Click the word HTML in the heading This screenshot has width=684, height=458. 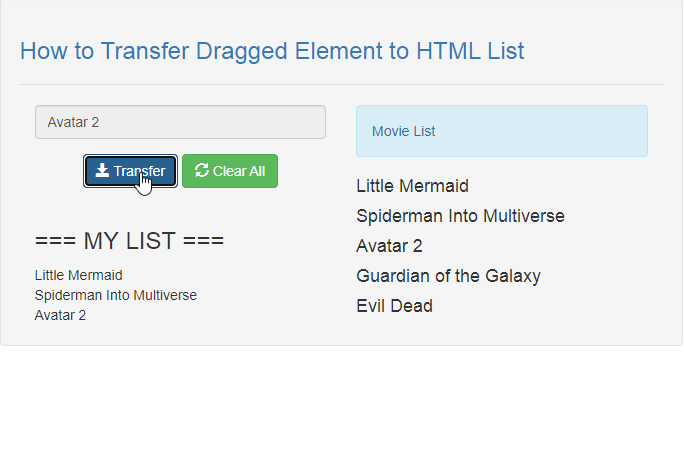448,51
